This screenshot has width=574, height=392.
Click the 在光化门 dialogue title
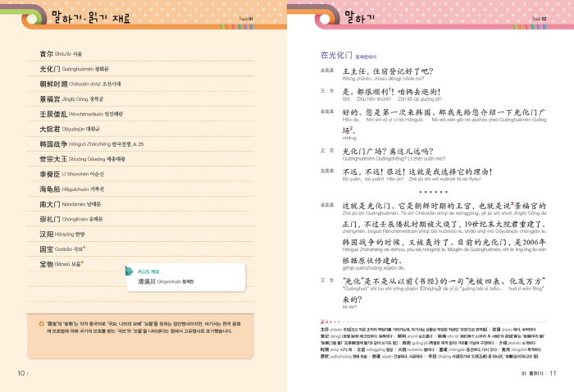tap(337, 56)
